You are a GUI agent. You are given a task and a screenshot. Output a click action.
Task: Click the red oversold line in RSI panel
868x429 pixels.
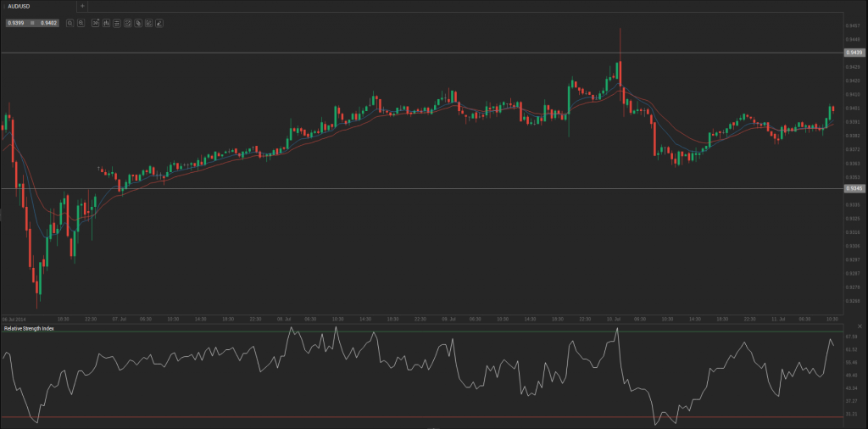[339, 417]
